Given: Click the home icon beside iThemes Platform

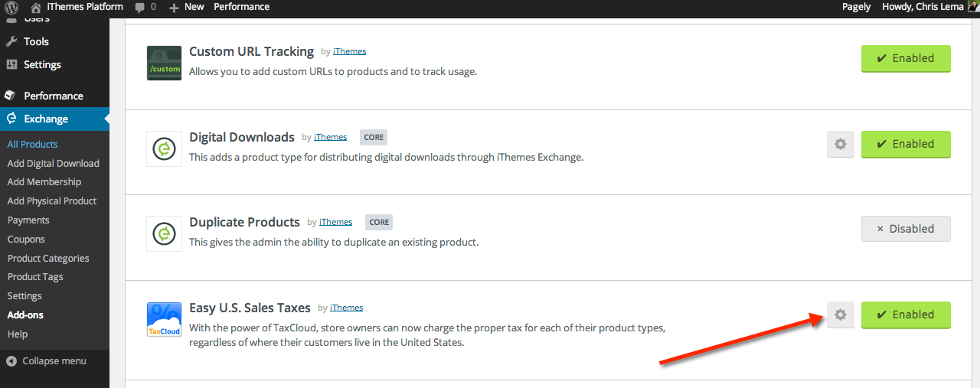Looking at the screenshot, I should 36,7.
